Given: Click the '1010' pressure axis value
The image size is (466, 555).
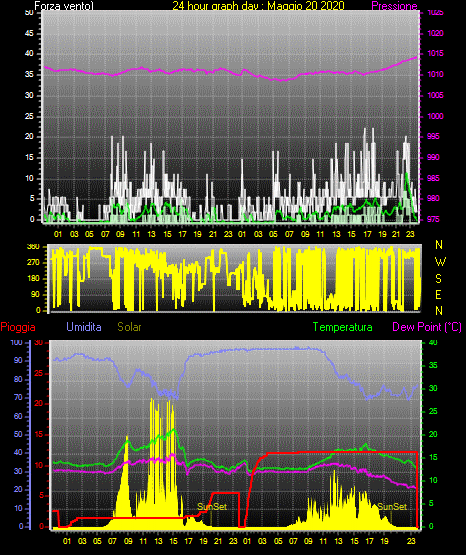Looking at the screenshot, I should click(435, 74).
